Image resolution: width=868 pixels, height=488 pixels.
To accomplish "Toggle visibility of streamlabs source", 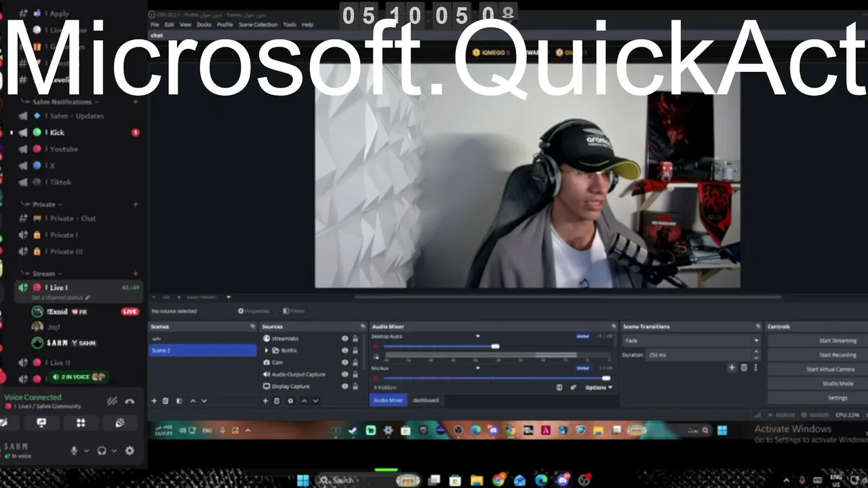I will click(344, 338).
